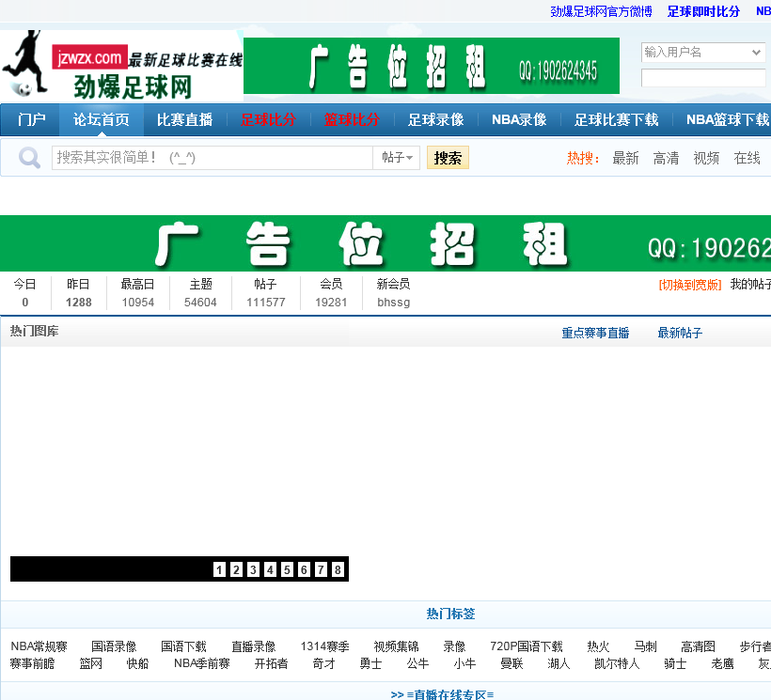Open the NBA录像 nav item
Viewport: 771px width, 700px height.
pos(519,119)
